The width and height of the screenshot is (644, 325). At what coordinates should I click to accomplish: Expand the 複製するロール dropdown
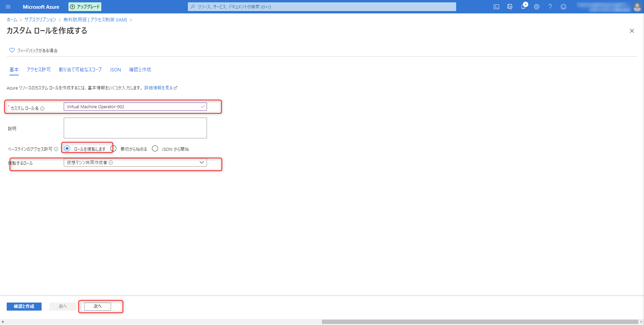[135, 162]
